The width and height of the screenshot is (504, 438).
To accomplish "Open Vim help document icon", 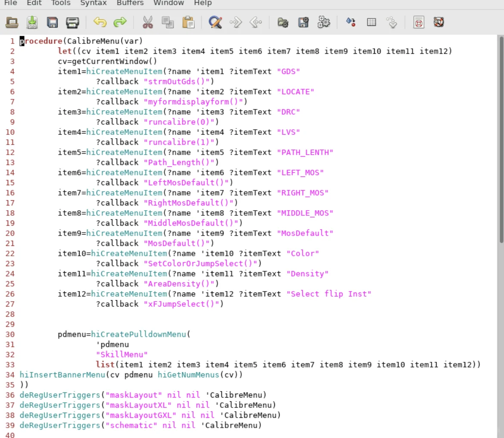I will (419, 22).
